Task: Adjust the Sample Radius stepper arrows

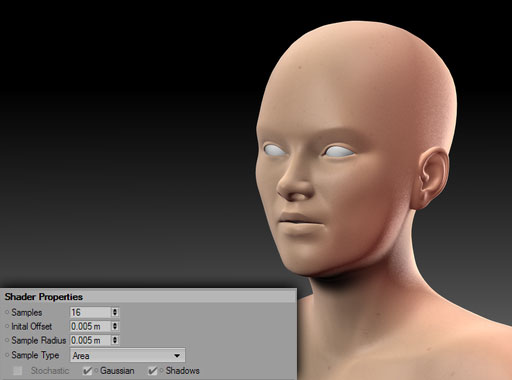Action: [115, 340]
